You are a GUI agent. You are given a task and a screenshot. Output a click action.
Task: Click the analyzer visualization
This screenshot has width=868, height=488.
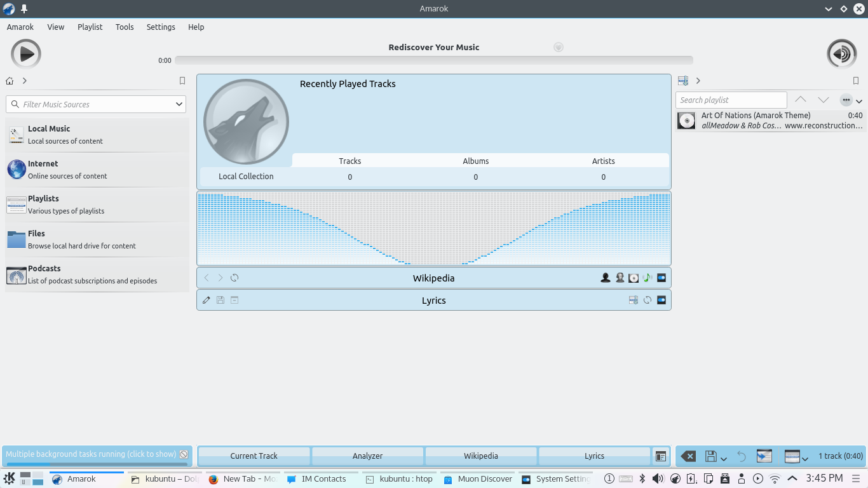pyautogui.click(x=434, y=228)
